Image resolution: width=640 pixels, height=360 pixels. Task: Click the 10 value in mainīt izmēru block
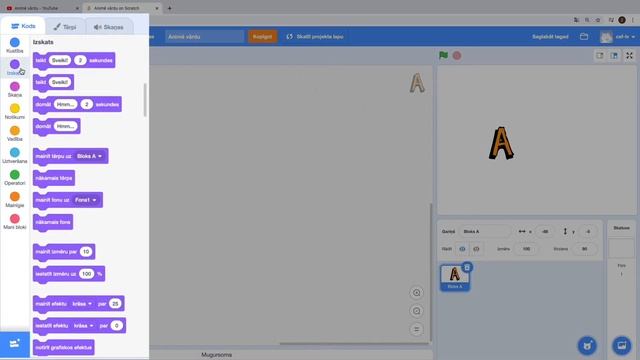tap(86, 252)
